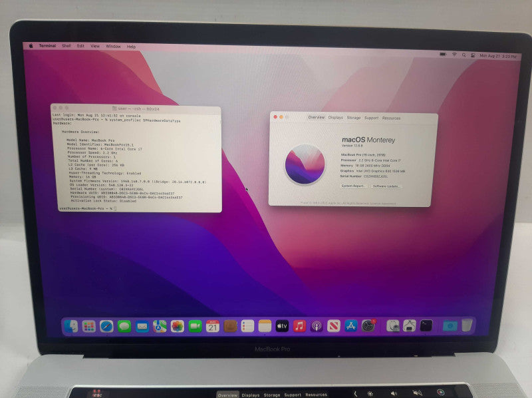Open Disk Utility icon in Dock
Image resolution: width=532 pixels, height=398 pixels.
coord(393,326)
